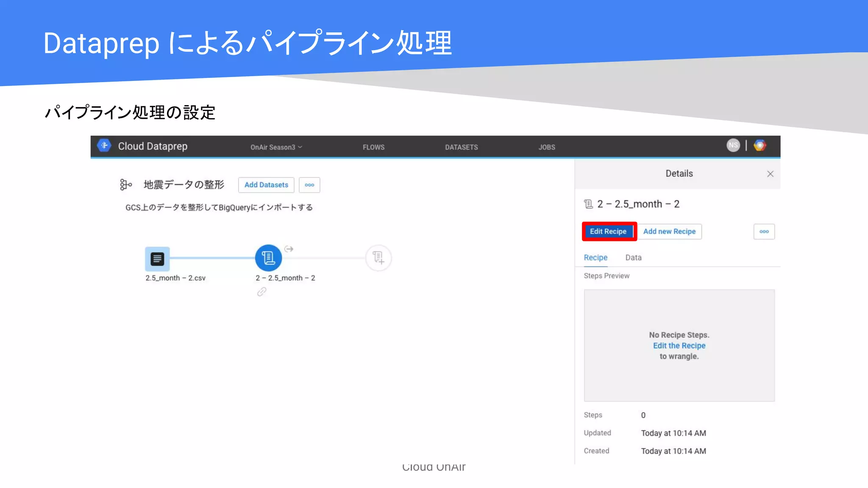The image size is (868, 488).
Task: Open the OnAir Season3 project dropdown
Action: click(276, 147)
